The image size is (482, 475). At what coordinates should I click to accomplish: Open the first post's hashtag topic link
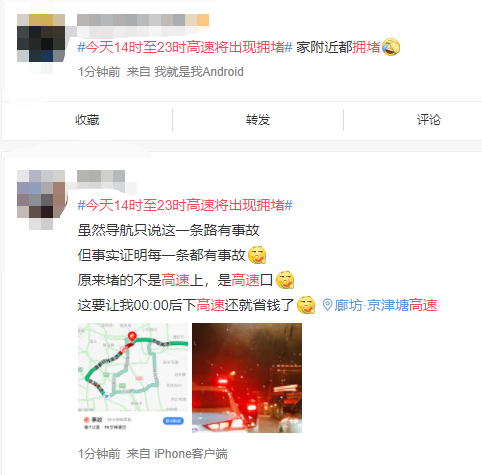click(x=185, y=47)
